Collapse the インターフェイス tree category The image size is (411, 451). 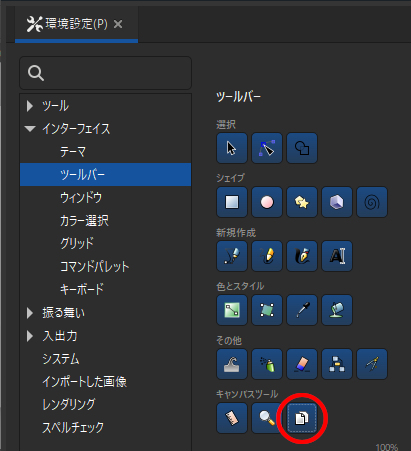[x=30, y=129]
